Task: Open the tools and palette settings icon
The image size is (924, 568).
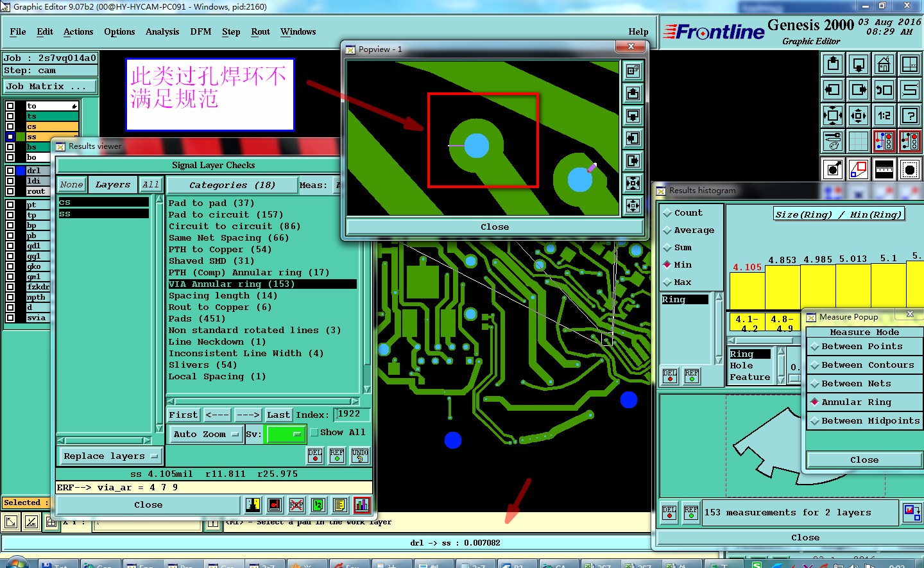Action: click(x=833, y=141)
